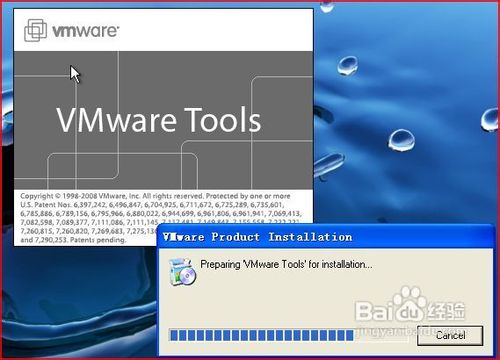
Task: Click the U.S. Patent Nos. number list
Action: click(x=160, y=218)
